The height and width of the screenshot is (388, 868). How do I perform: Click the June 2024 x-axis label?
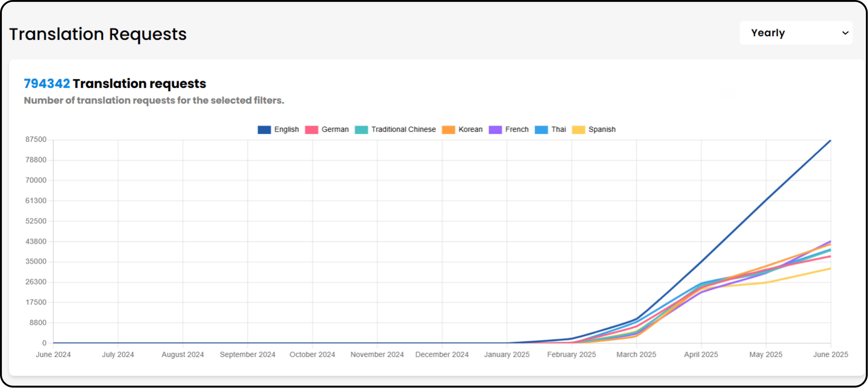coord(53,354)
